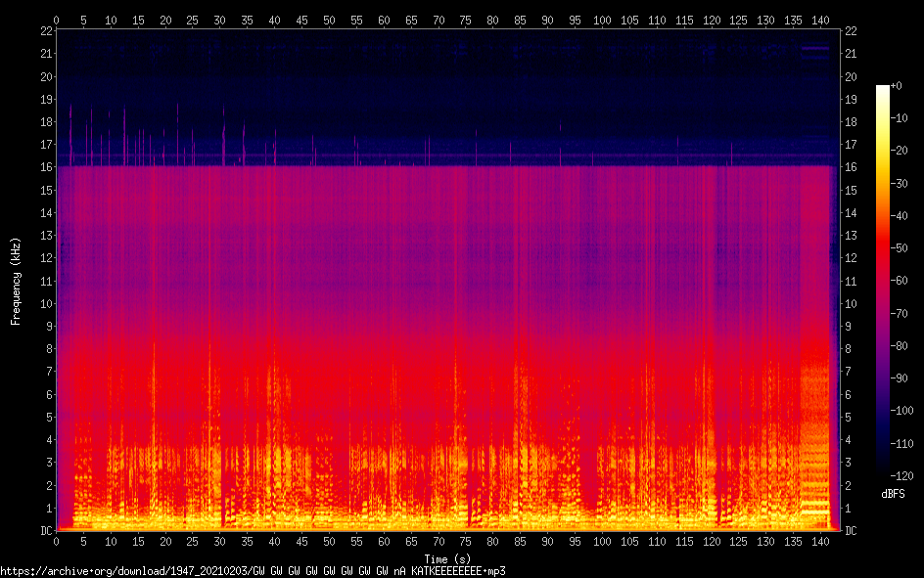Click the '-20' color scale label
The width and height of the screenshot is (924, 578).
[899, 151]
